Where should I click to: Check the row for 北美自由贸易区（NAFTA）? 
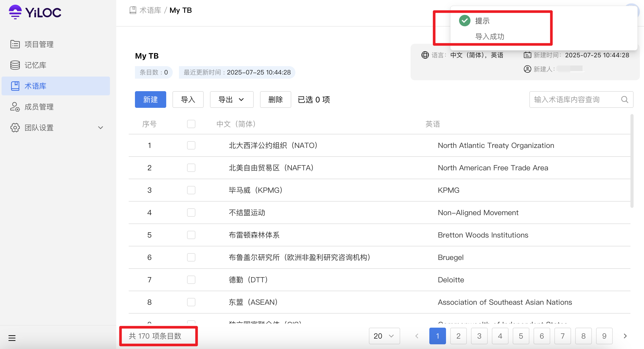click(191, 168)
